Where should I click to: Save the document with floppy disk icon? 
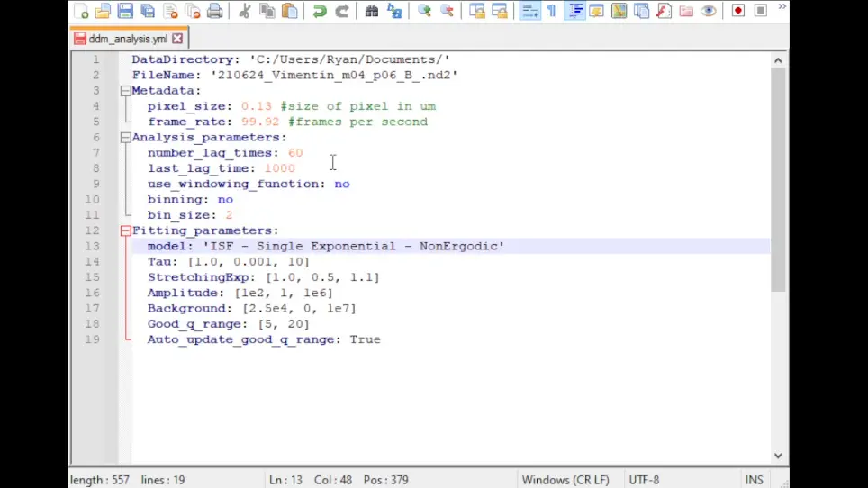(x=126, y=11)
